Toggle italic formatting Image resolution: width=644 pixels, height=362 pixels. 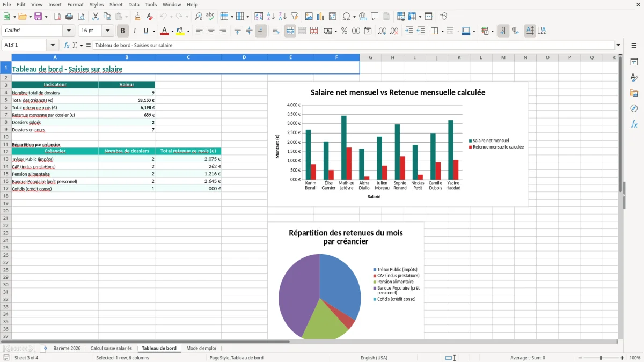pos(135,31)
